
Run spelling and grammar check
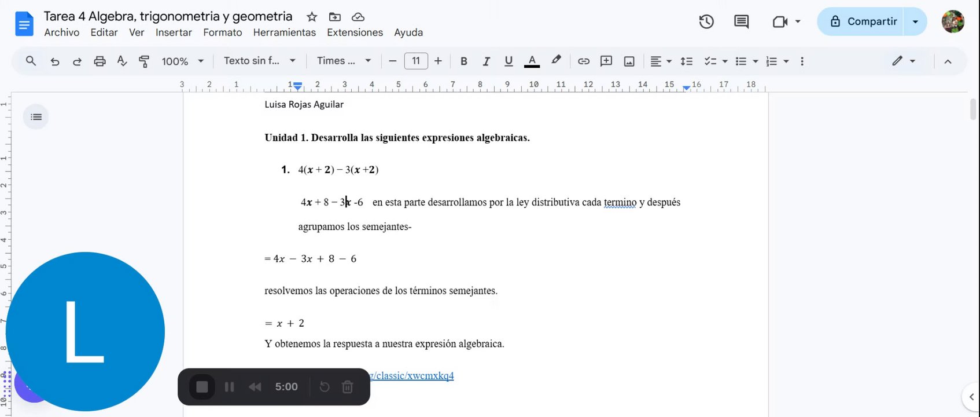click(121, 61)
